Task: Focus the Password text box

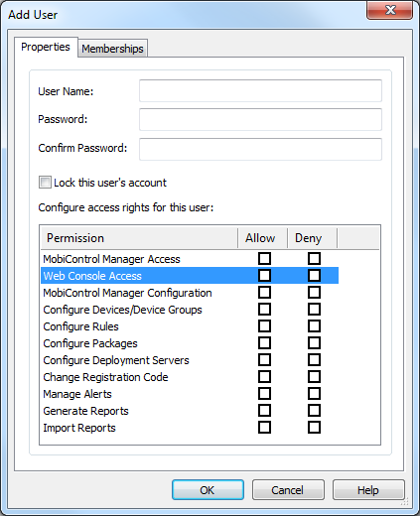Action: click(x=260, y=119)
